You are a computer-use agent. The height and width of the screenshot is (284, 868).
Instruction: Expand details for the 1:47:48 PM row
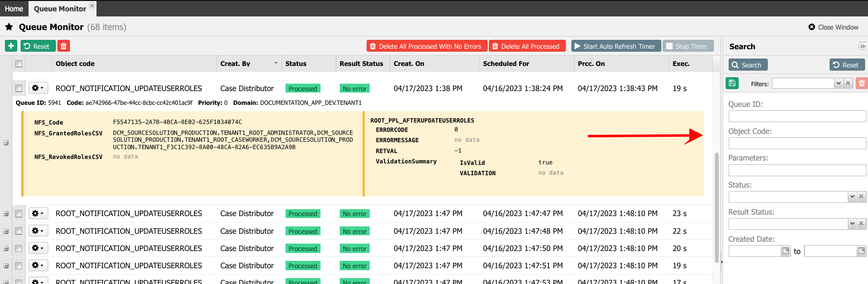[x=6, y=231]
